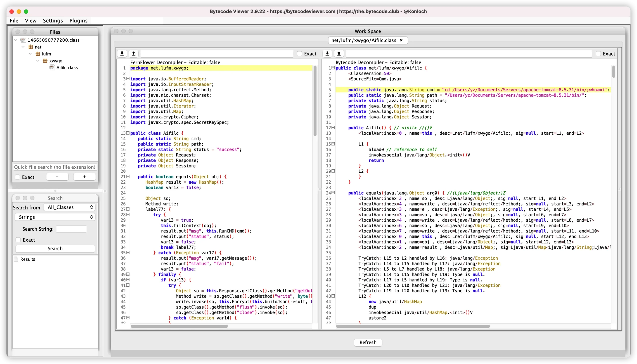Fold bytecode constructor block at line 12
Viewport: 637px width, 364px height.
[333, 127]
